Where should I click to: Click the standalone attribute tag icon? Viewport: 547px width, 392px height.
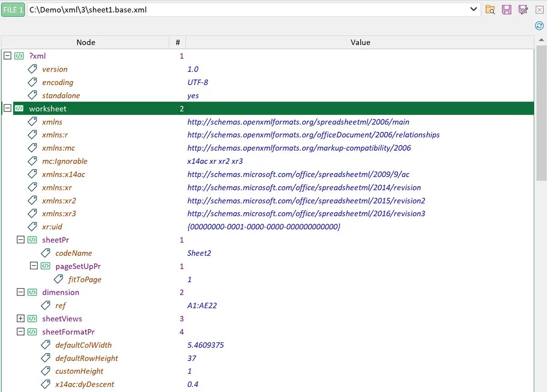coord(32,95)
